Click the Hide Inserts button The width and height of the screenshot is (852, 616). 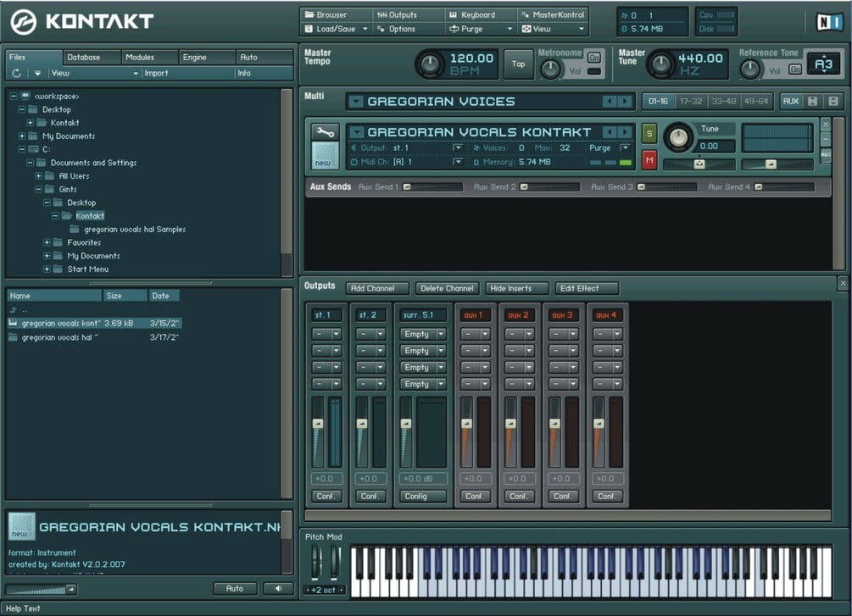[x=517, y=288]
